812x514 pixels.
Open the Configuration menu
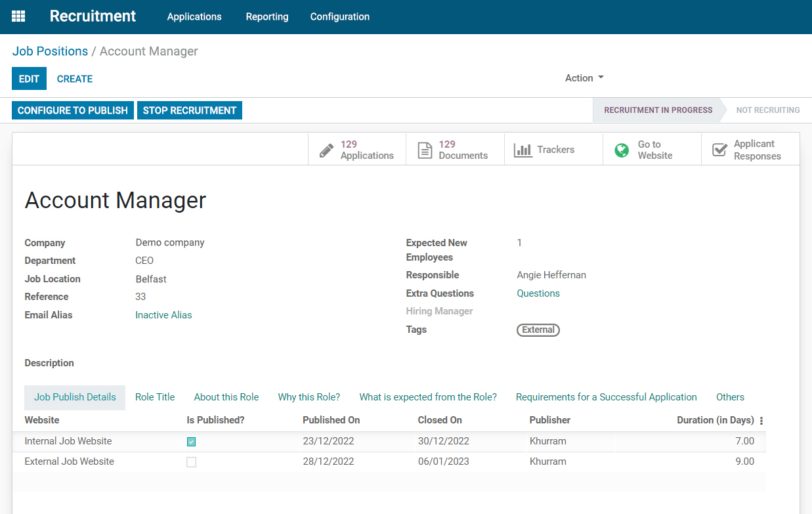339,16
